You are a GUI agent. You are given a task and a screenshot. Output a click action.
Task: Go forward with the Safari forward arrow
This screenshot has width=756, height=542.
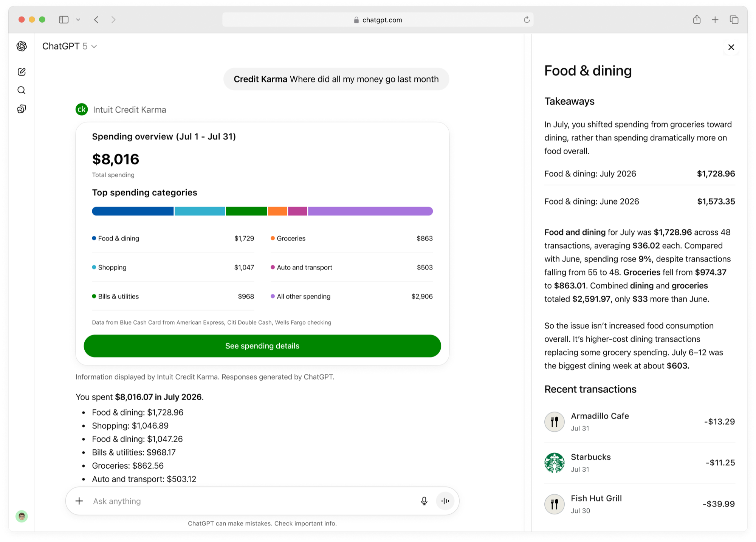tap(113, 20)
